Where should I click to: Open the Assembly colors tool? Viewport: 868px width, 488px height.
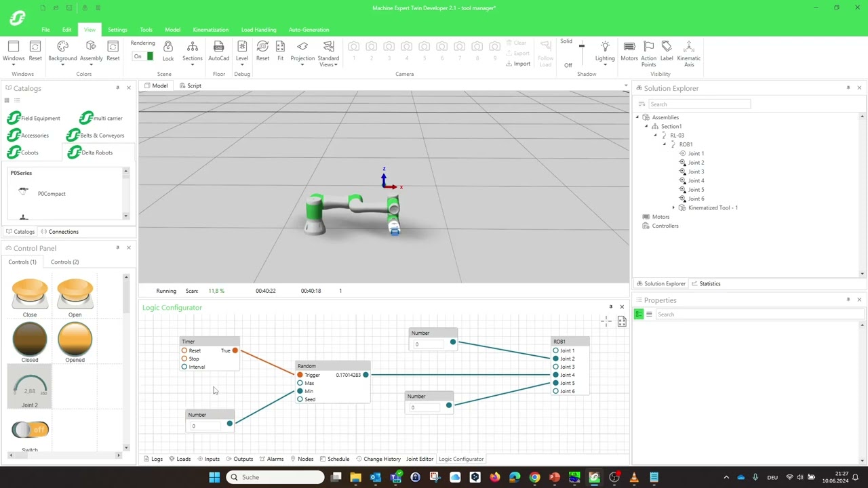(91, 51)
